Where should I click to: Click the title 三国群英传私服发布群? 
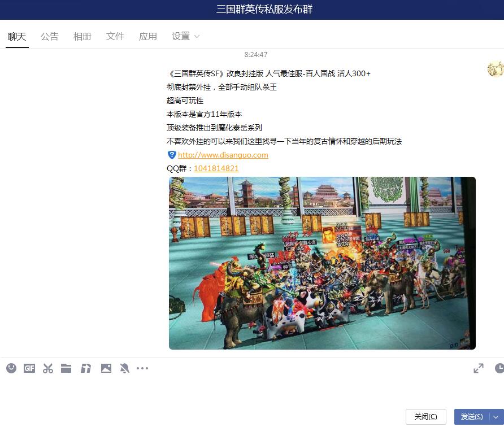[x=264, y=9]
